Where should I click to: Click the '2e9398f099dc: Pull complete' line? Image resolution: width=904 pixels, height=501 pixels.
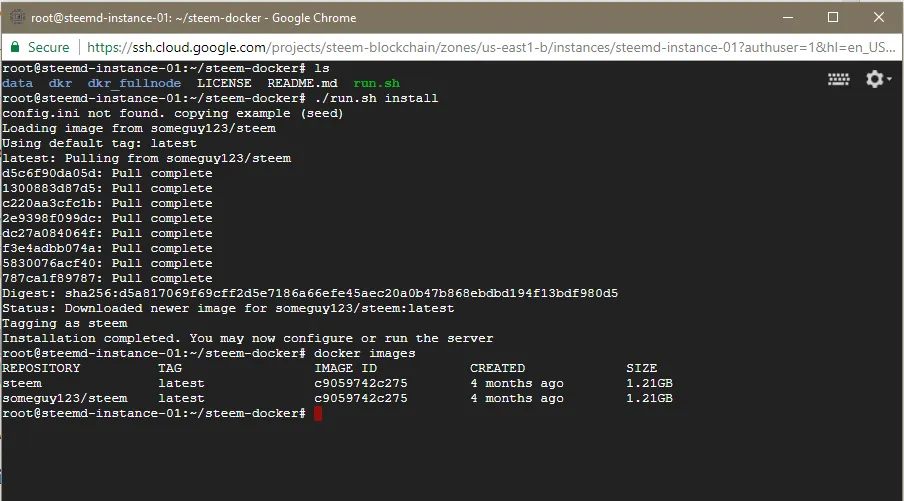click(107, 218)
